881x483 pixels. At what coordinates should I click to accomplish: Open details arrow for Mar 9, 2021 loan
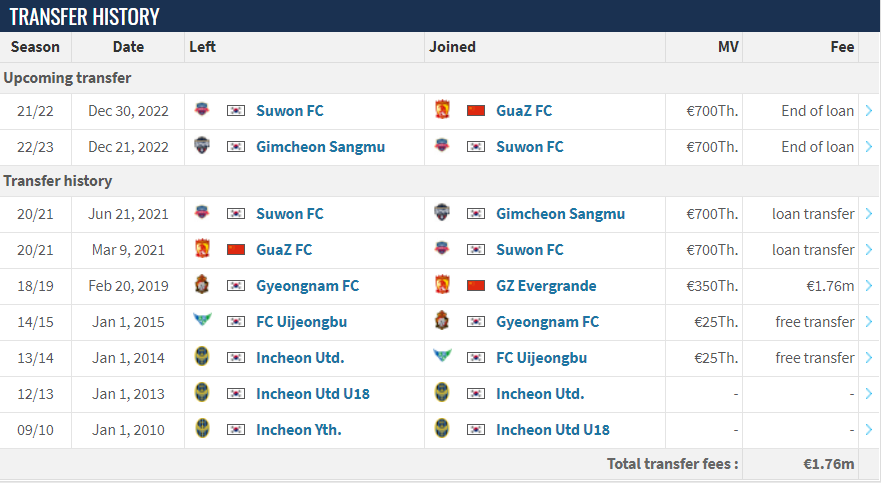(869, 250)
